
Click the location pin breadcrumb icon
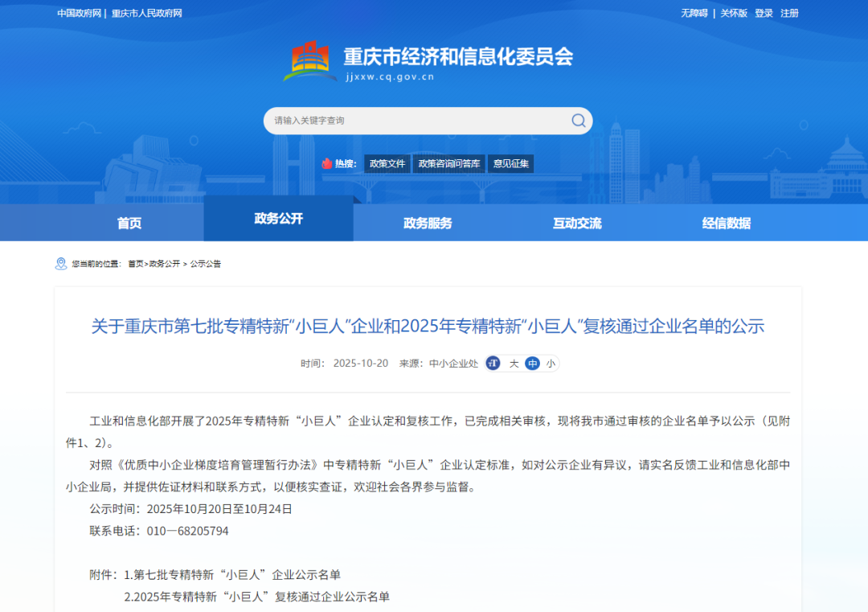tap(61, 264)
